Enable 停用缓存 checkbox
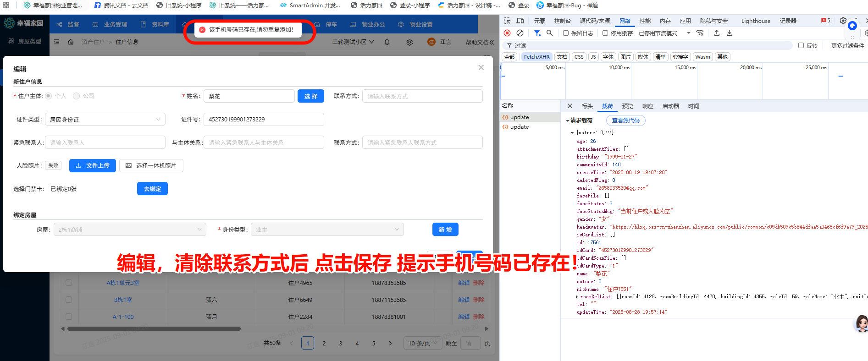The height and width of the screenshot is (361, 868). 605,33
